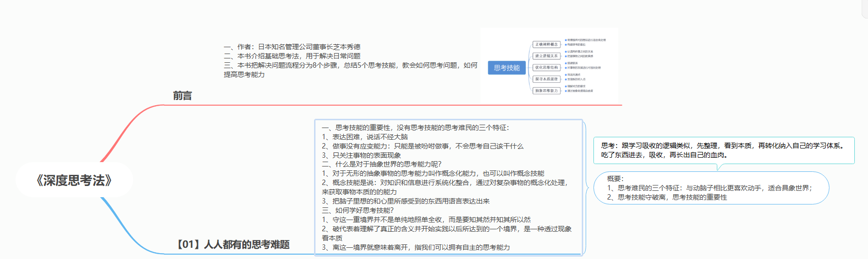Select the central topic 《深度思考法》
Image resolution: width=868 pixels, height=259 pixels.
(x=74, y=181)
